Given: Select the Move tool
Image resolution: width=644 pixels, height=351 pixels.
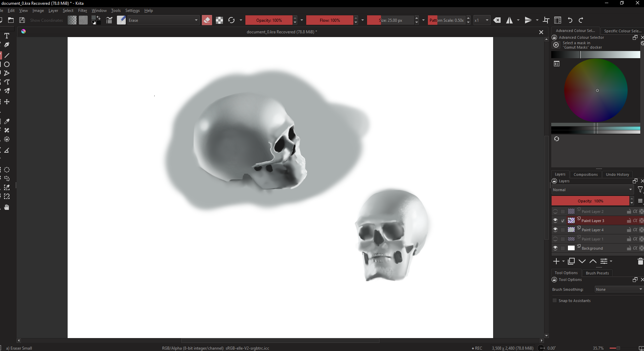Looking at the screenshot, I should click(x=7, y=102).
